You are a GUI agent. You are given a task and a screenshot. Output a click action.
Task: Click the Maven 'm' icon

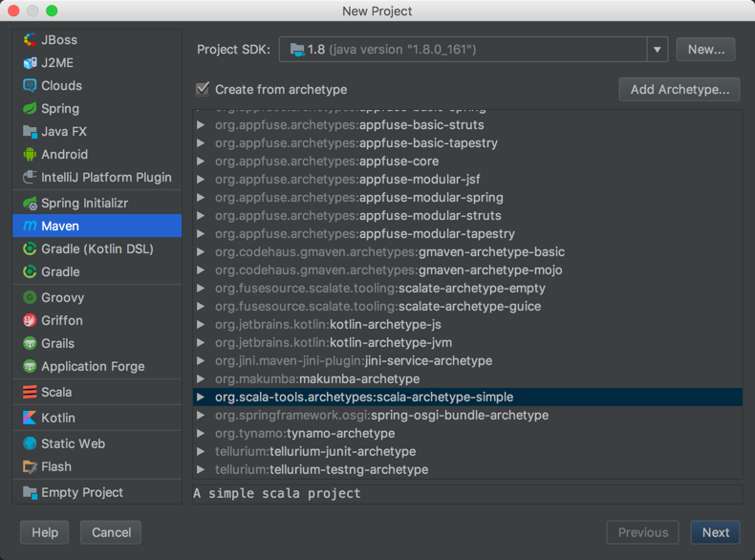[x=30, y=226]
